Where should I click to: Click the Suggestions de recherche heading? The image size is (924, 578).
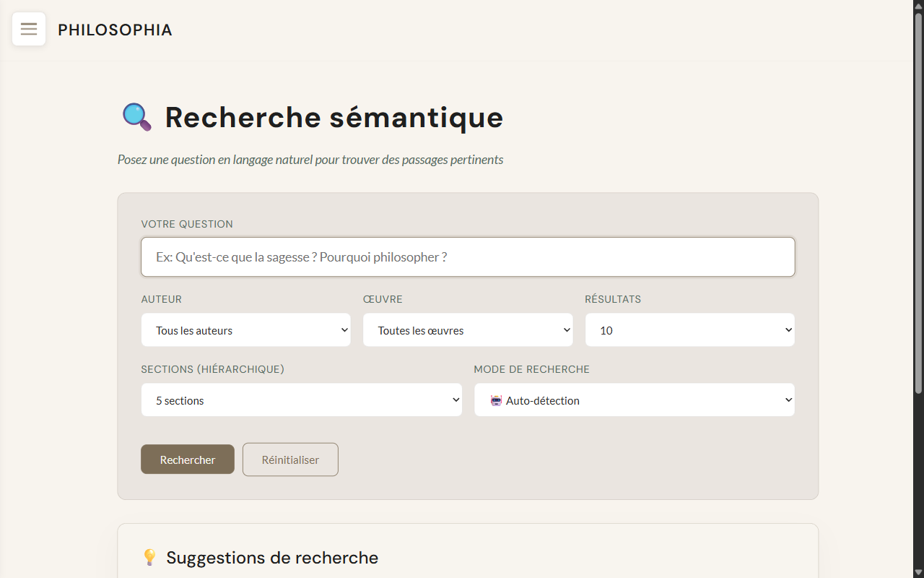point(272,558)
